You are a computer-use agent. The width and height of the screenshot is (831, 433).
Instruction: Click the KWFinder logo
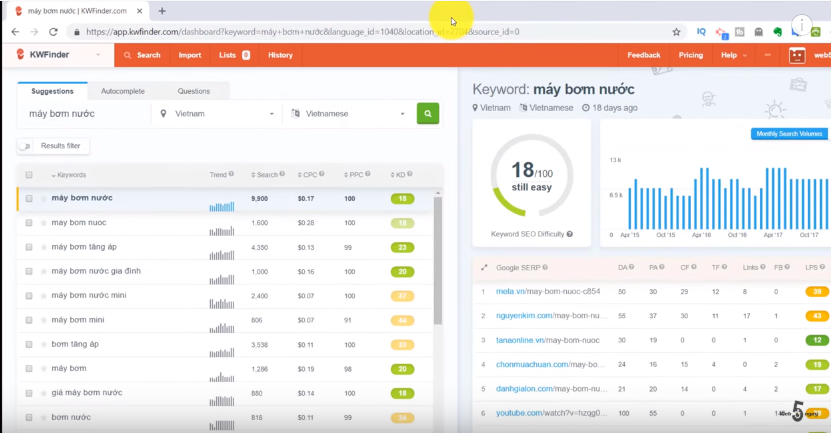pyautogui.click(x=42, y=55)
